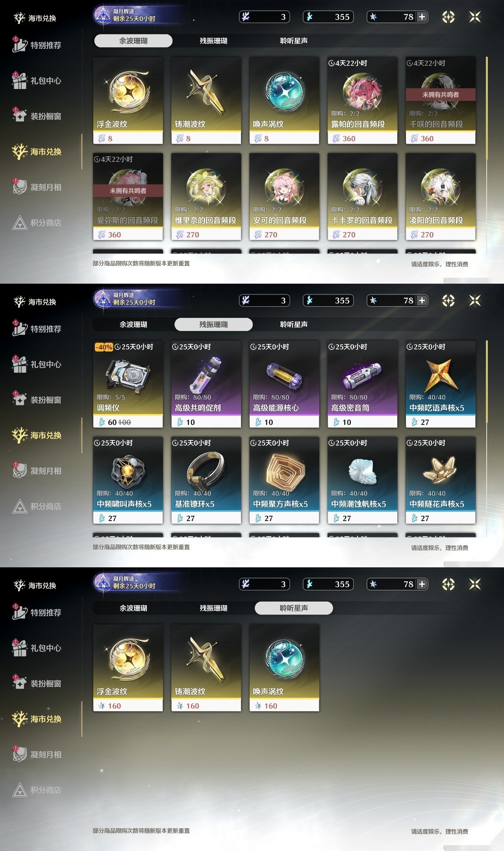Click the -40% discount badge on 调频仪

[x=104, y=347]
